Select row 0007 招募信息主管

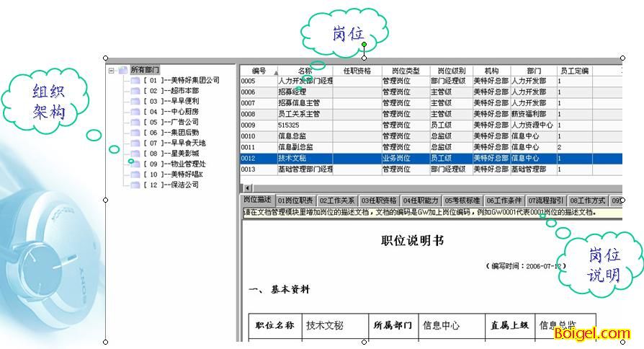pos(431,103)
